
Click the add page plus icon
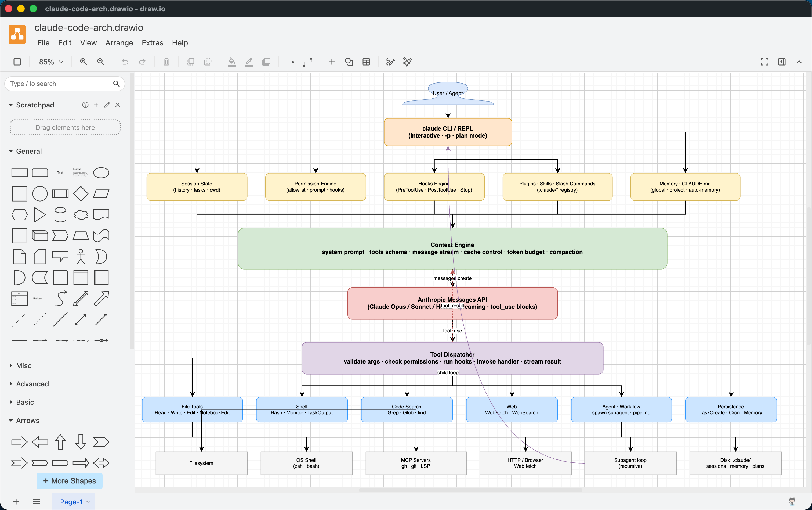(16, 502)
